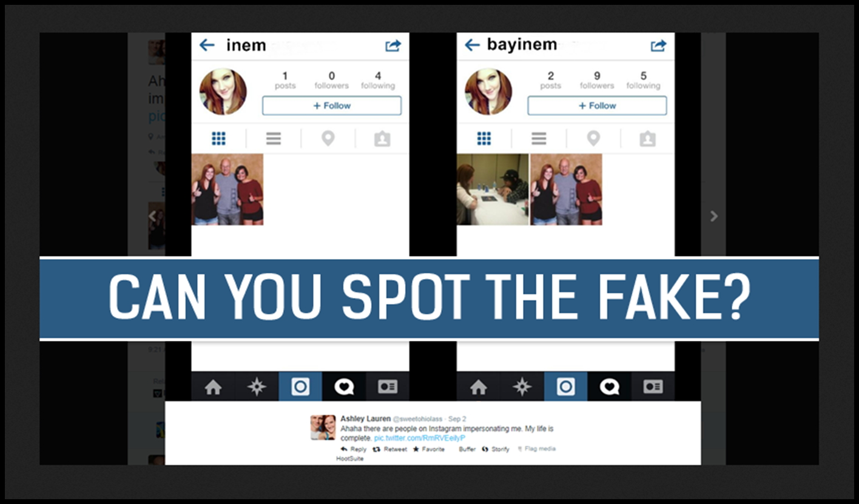Open photo map pin on inem profile
Image resolution: width=859 pixels, height=504 pixels.
pos(328,139)
